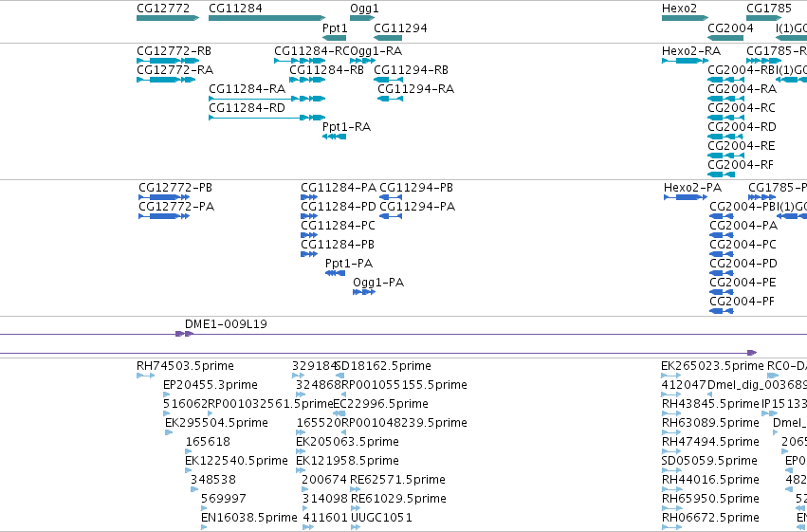Click the CG2004 gene arrow
The width and height of the screenshot is (807, 532).
pyautogui.click(x=725, y=38)
